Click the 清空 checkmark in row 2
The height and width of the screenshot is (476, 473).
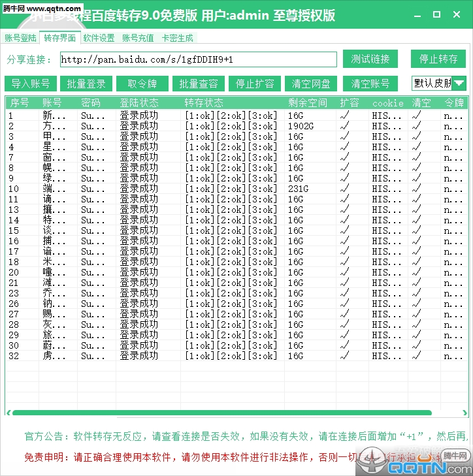coord(417,125)
